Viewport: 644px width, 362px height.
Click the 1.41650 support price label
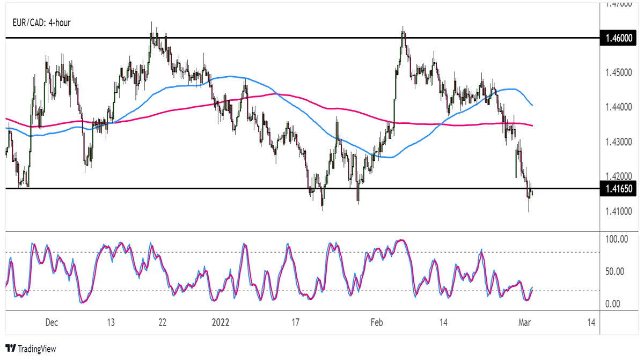618,189
